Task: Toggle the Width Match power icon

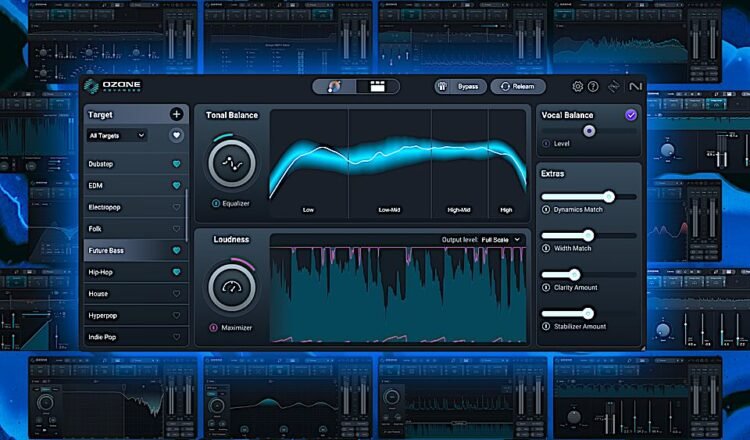Action: click(x=546, y=248)
